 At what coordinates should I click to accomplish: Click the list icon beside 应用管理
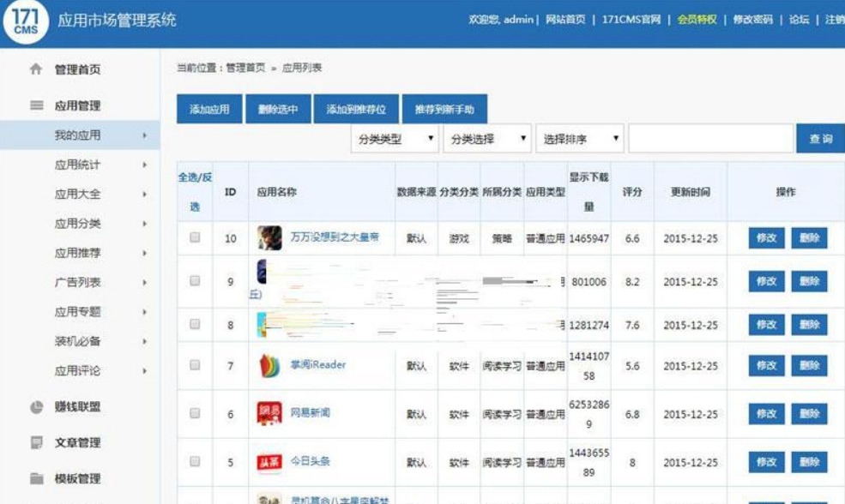36,105
